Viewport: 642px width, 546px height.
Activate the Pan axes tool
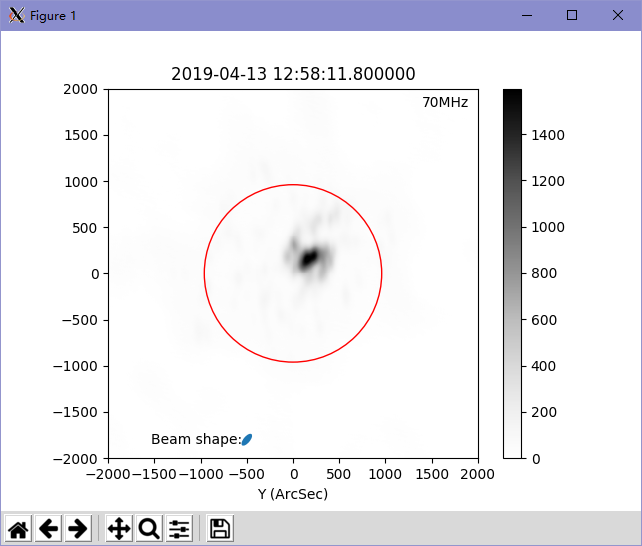pyautogui.click(x=119, y=529)
